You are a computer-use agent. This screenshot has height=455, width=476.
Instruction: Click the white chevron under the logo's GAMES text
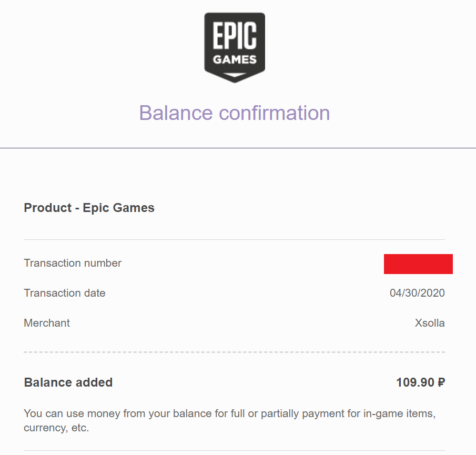pos(235,74)
